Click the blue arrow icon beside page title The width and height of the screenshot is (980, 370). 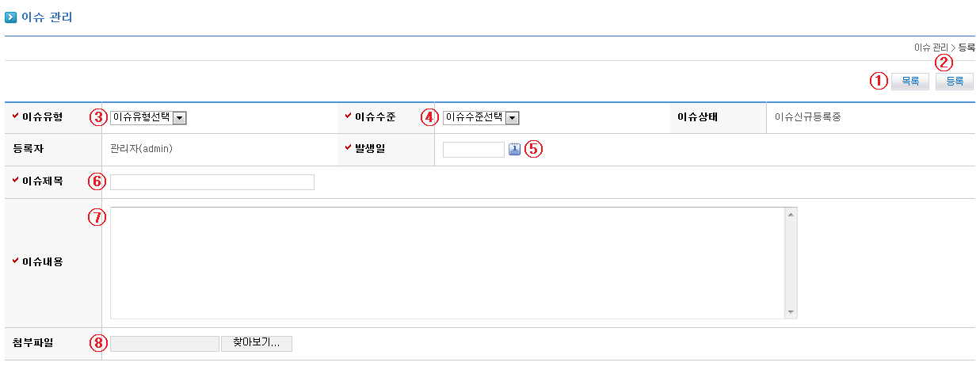[x=10, y=17]
